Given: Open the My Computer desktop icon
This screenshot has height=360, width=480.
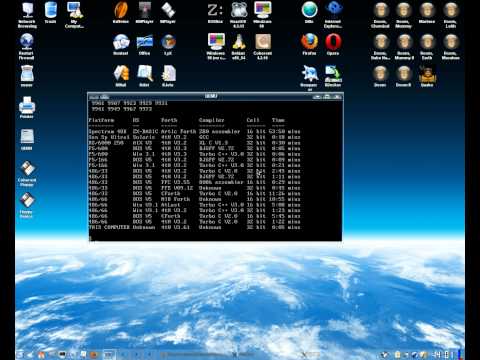Looking at the screenshot, I should click(74, 14).
